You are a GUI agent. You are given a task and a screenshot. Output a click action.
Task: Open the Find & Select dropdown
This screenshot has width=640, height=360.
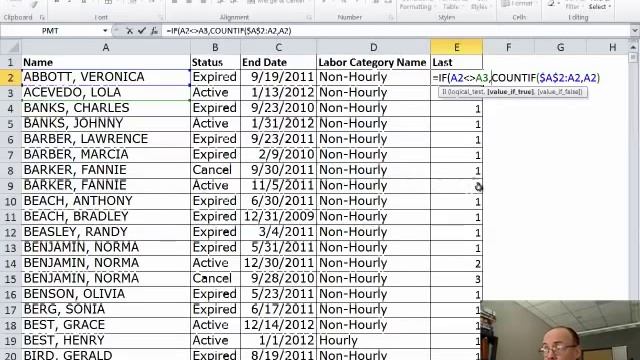pos(600,7)
